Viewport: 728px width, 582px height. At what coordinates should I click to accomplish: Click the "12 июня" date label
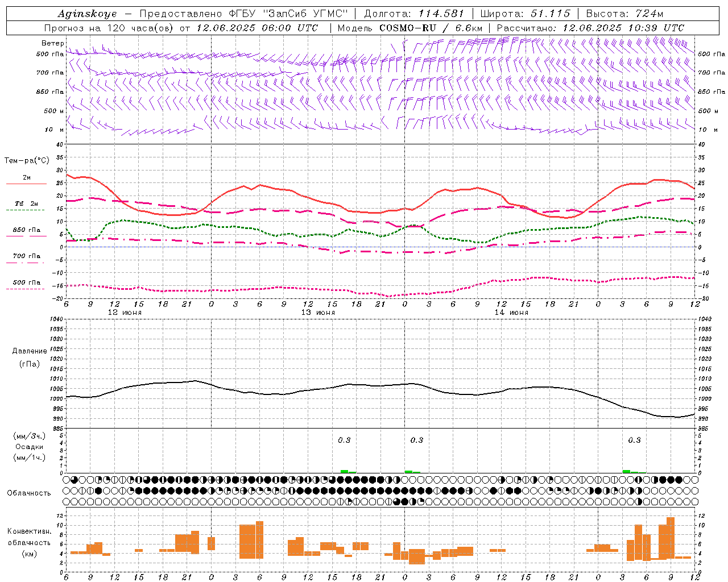coord(125,313)
